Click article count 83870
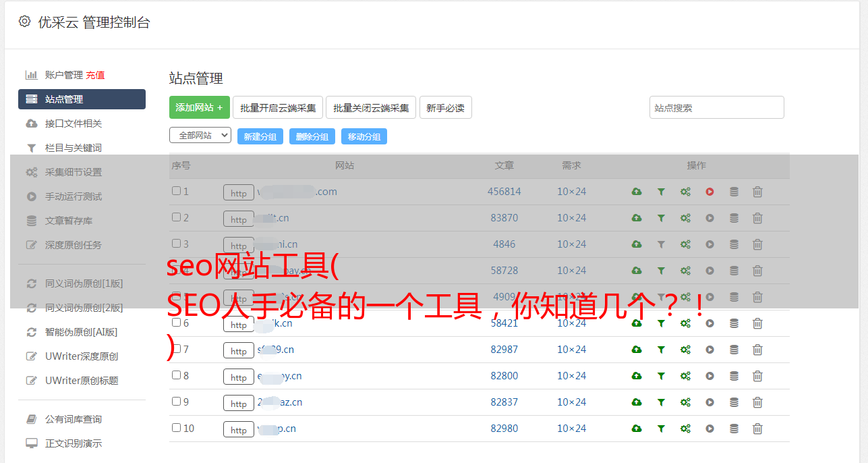The width and height of the screenshot is (868, 463). tap(504, 218)
